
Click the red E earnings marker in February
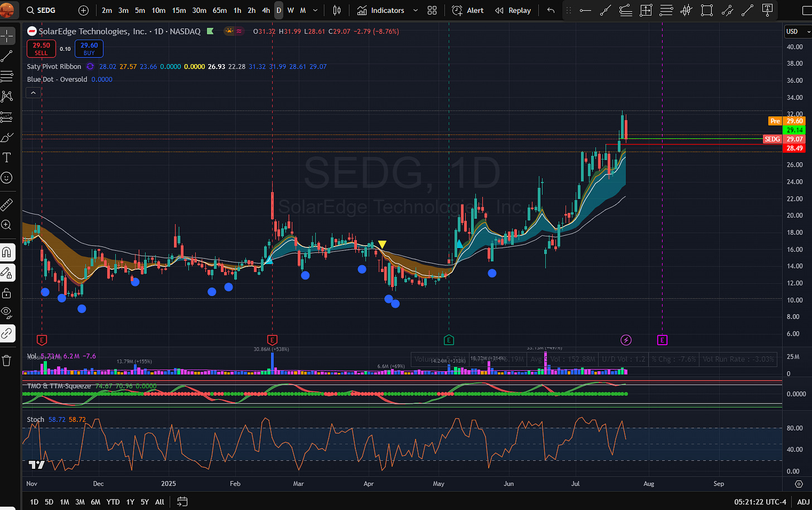[272, 339]
